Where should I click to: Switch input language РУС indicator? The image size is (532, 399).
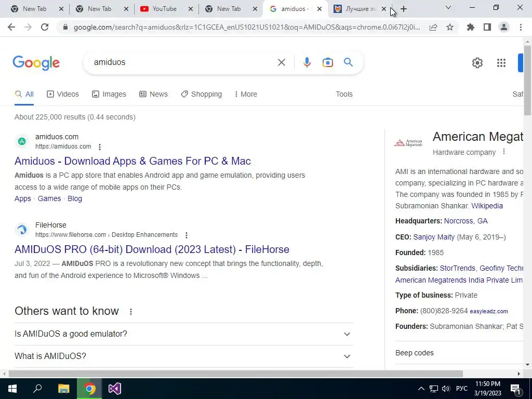[x=461, y=389]
